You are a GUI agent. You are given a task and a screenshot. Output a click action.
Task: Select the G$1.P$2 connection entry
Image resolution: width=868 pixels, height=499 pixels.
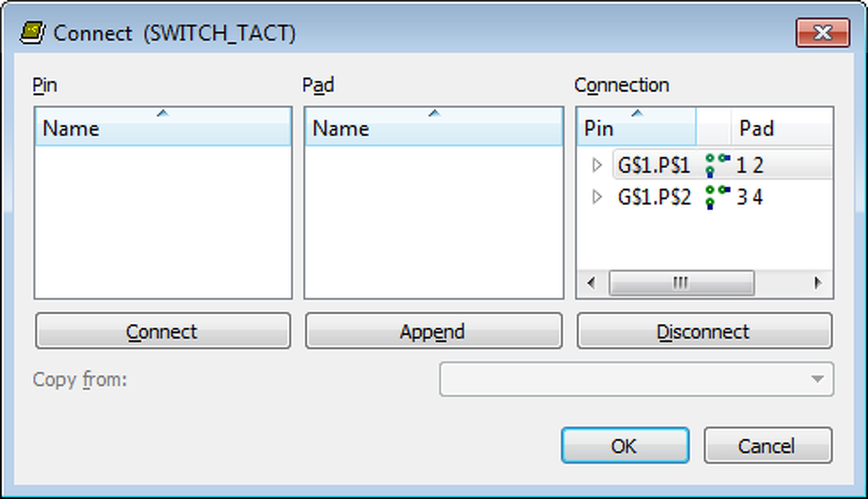(654, 197)
